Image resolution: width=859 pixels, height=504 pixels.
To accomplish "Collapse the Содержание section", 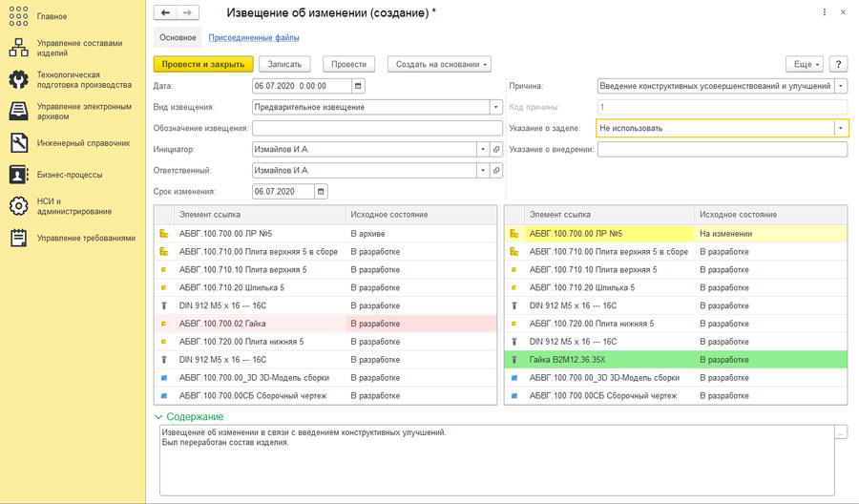I will tap(158, 417).
